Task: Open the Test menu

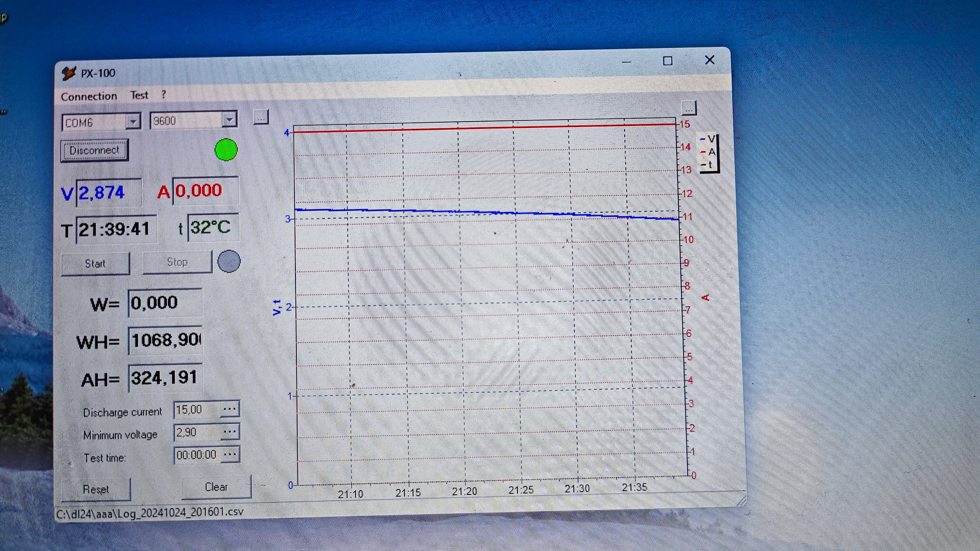Action: (x=139, y=95)
